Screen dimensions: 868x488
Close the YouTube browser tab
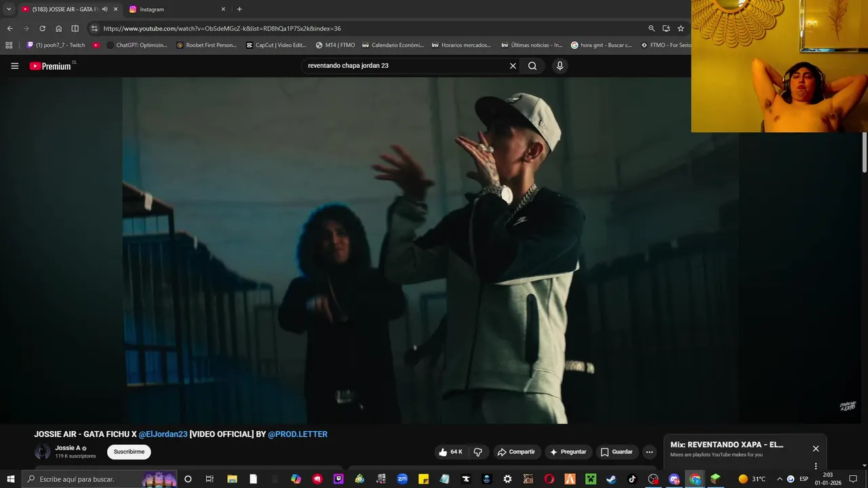click(x=115, y=9)
